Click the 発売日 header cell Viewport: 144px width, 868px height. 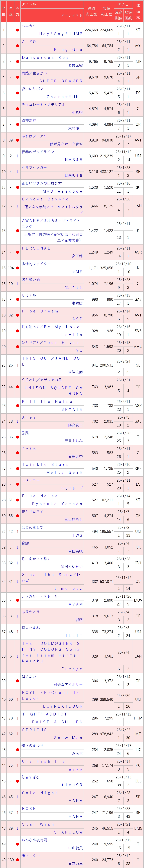[123, 4]
